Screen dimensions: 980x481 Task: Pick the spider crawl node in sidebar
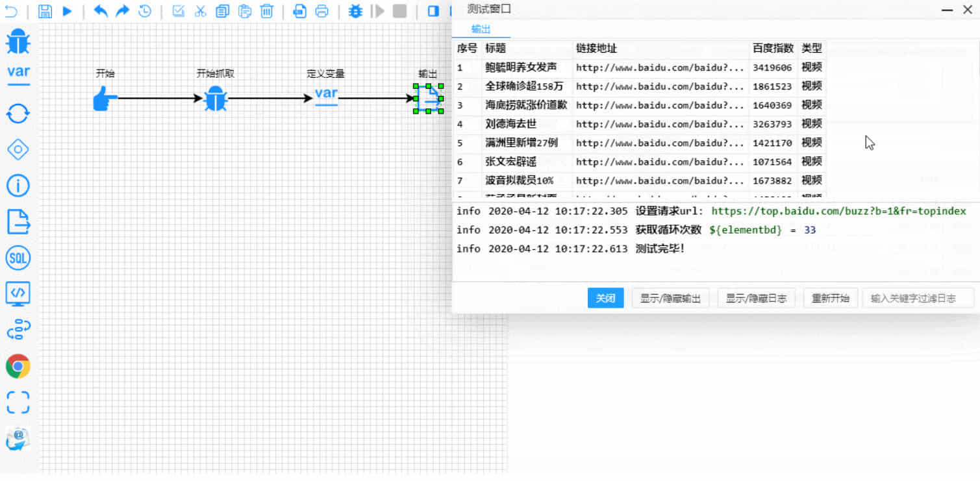tap(18, 41)
